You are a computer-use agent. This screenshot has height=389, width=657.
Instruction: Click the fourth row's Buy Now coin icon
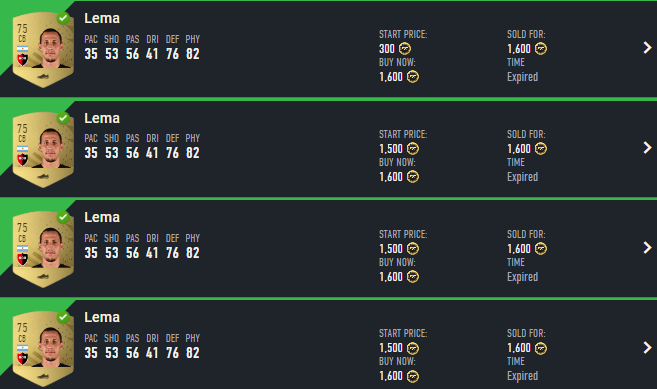(x=413, y=376)
